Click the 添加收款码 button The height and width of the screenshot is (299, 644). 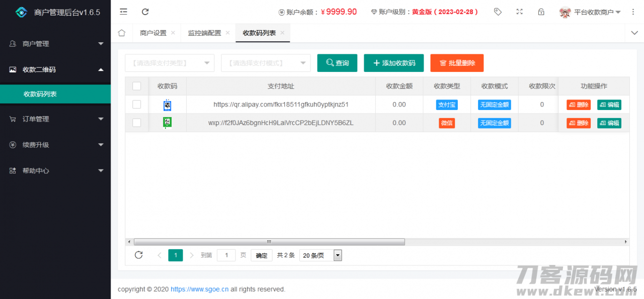[393, 63]
